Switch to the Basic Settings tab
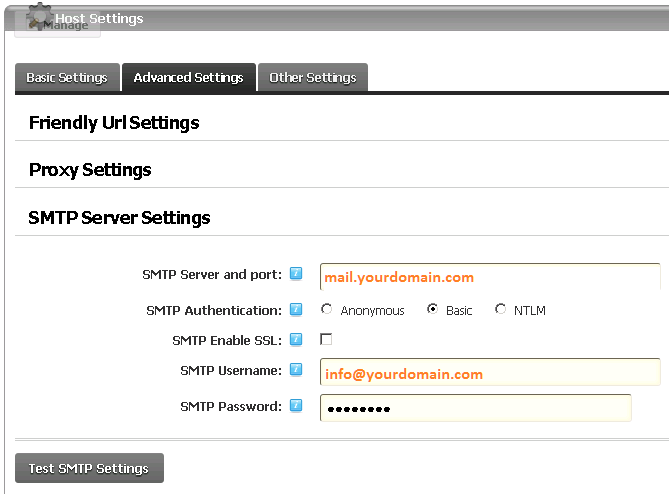Screen dimensions: 670x495 (67, 78)
